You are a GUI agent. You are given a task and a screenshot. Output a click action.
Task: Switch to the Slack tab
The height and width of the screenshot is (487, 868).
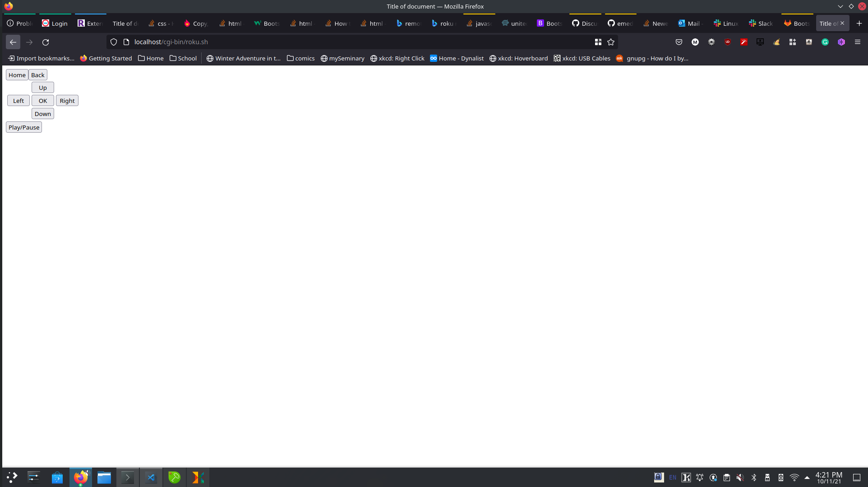[x=762, y=23]
